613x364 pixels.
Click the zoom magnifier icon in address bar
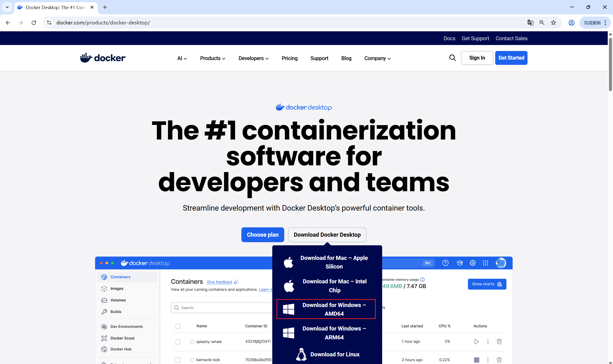542,22
